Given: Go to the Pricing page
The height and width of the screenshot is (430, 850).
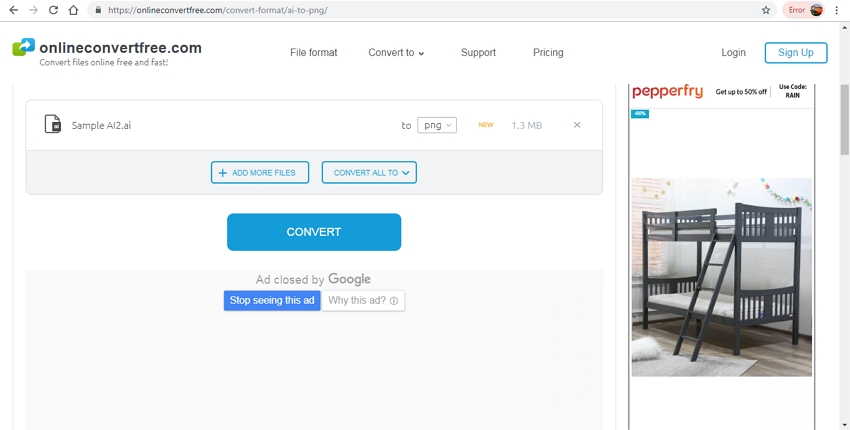Looking at the screenshot, I should 548,52.
